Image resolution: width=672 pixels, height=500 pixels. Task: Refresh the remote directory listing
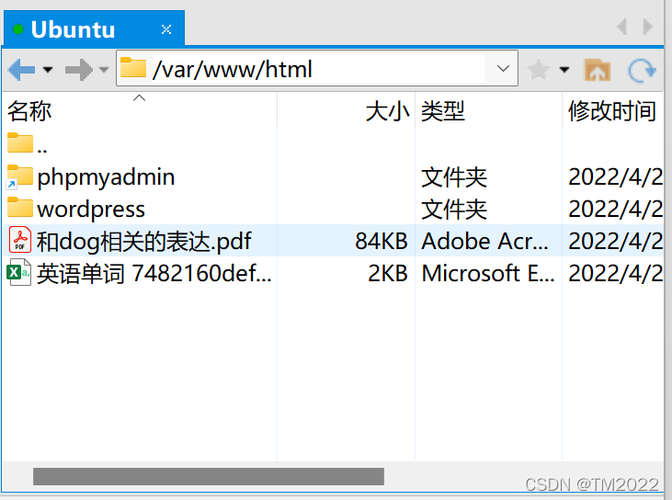[642, 69]
